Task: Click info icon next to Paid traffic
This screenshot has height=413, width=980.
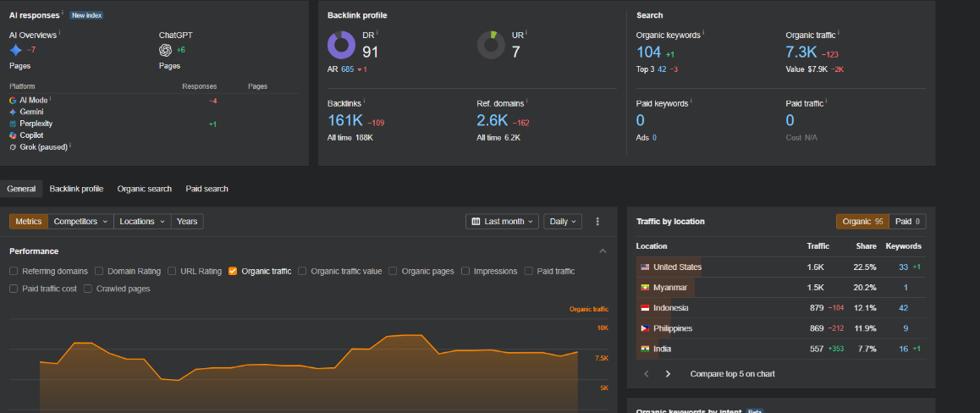Action: click(x=826, y=102)
